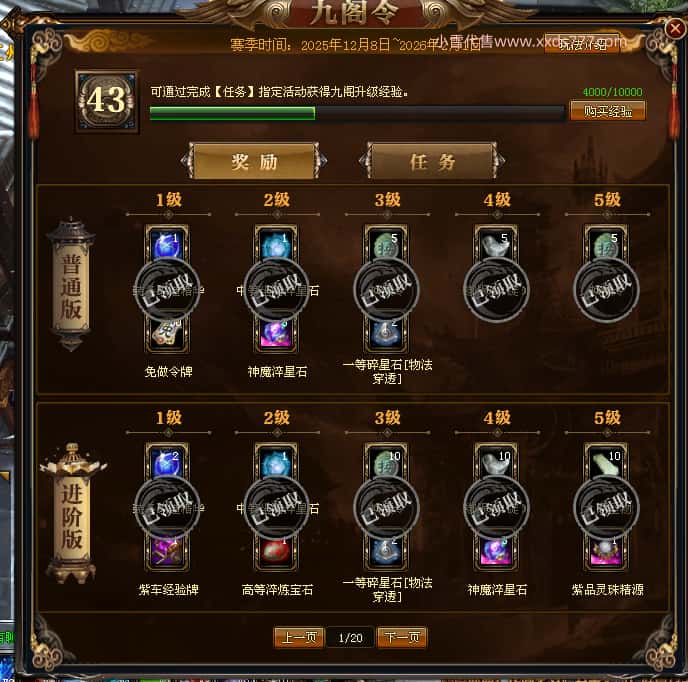
Task: Select the 高等淬炼宝石 red gem icon
Action: [x=276, y=552]
